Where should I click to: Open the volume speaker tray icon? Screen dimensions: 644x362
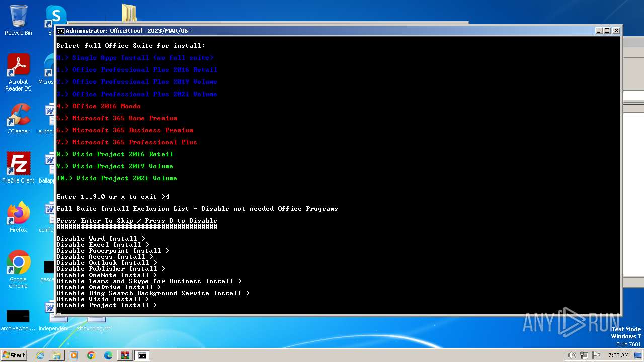click(x=572, y=355)
